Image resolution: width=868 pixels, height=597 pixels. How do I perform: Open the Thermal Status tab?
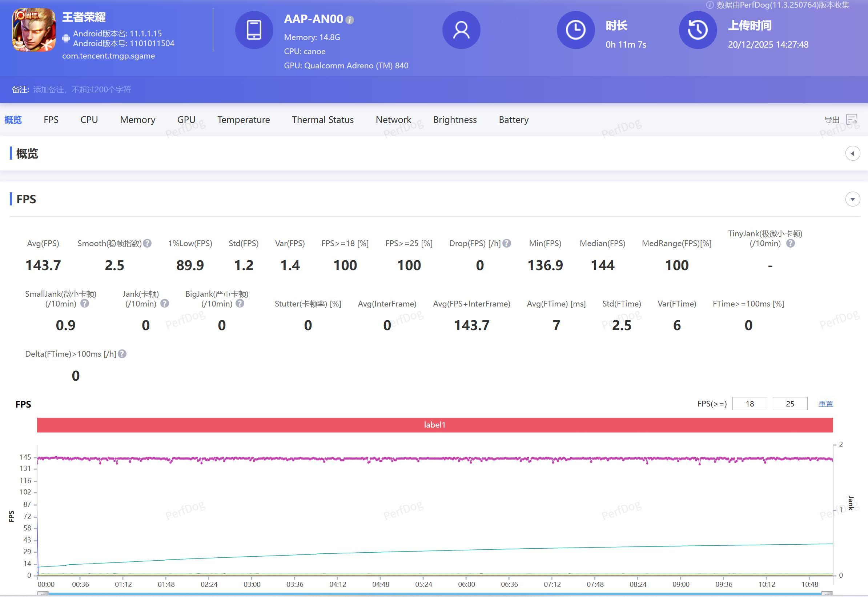(x=322, y=120)
